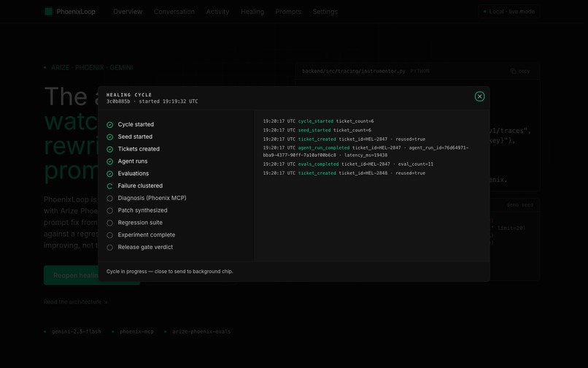The image size is (588, 368).
Task: Open the Conversation nav item
Action: coord(174,12)
